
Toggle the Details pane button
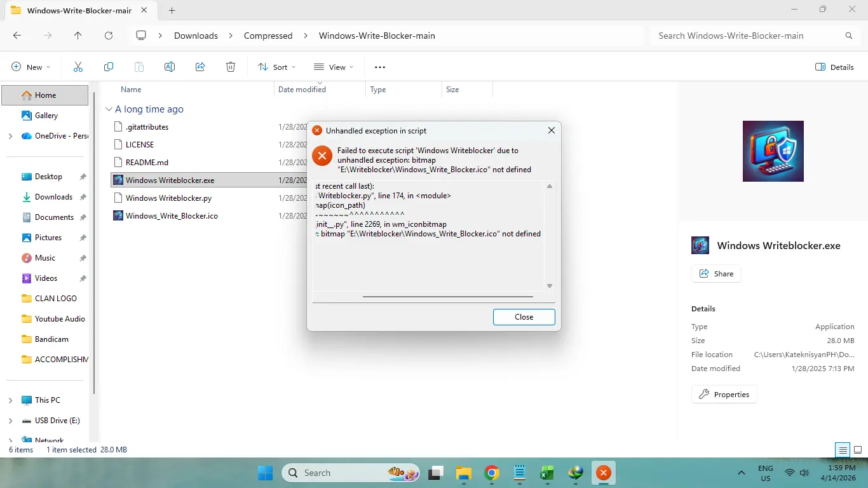(834, 67)
